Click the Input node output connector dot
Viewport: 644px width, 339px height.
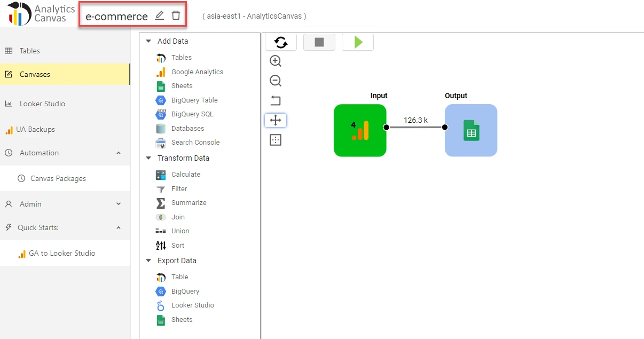386,127
